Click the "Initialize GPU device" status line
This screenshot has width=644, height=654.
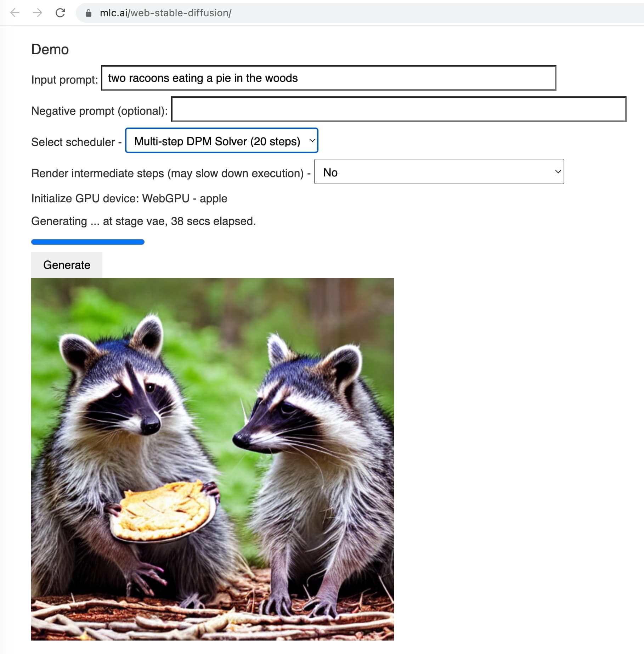(129, 198)
